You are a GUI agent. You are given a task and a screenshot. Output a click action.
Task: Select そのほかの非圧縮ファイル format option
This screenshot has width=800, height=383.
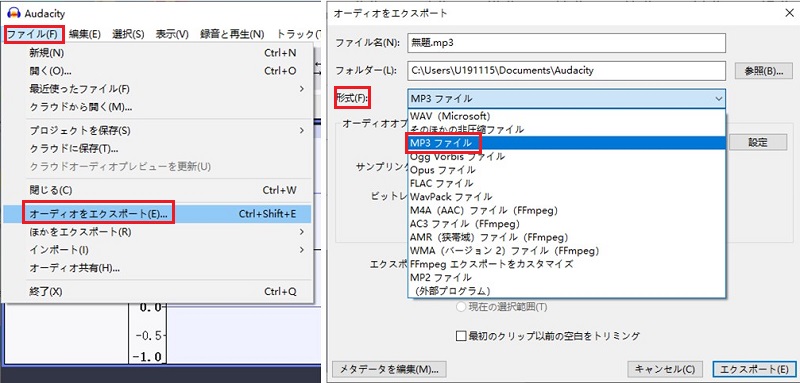coord(566,130)
